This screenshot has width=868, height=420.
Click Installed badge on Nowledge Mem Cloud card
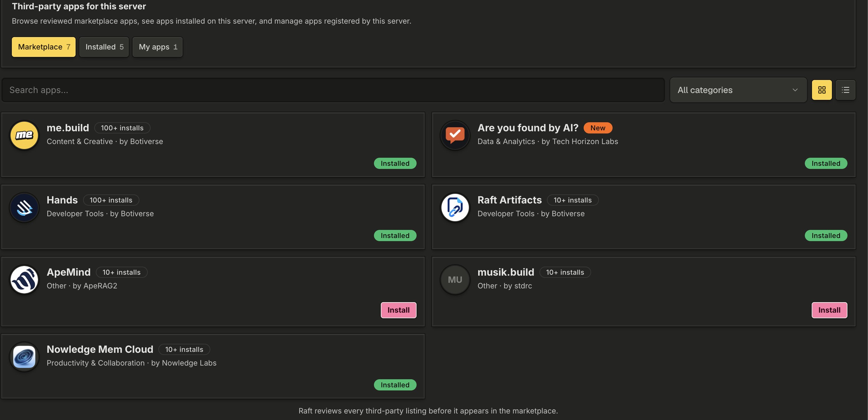coord(395,385)
